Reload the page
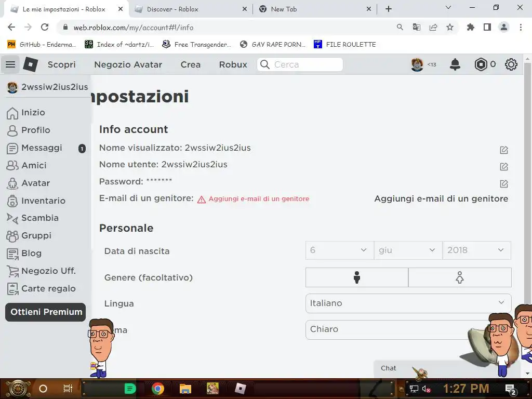 click(45, 27)
